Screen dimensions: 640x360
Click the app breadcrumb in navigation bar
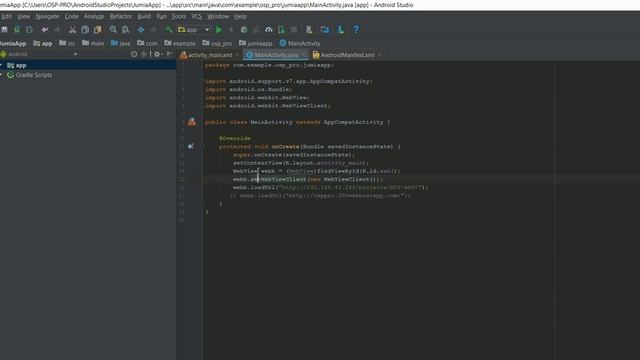43,43
